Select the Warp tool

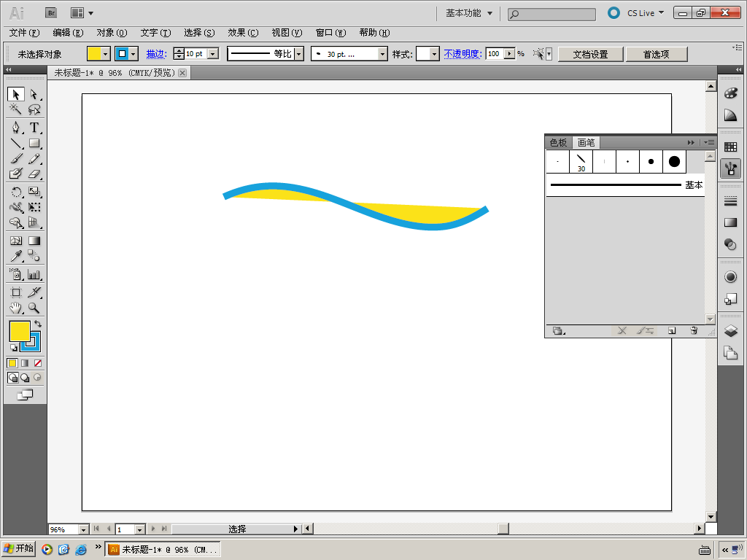point(16,207)
